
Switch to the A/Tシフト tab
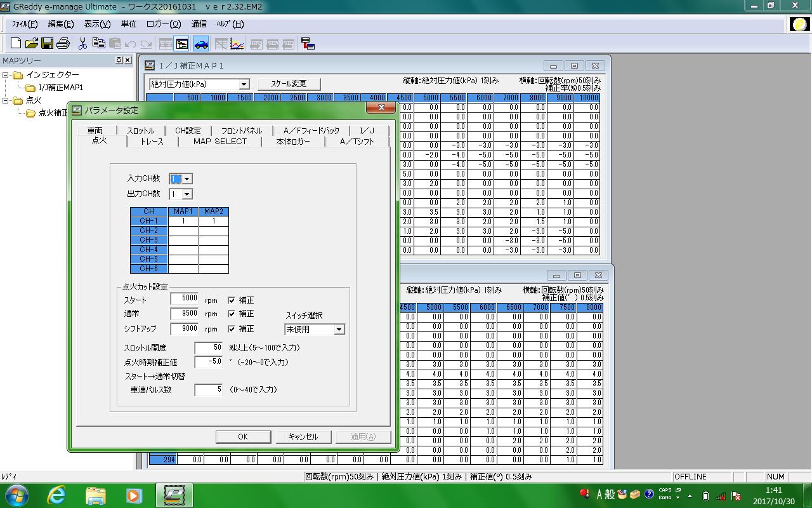click(357, 142)
